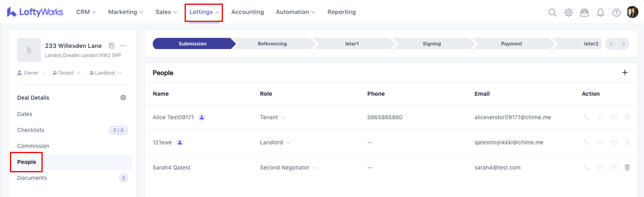This screenshot has width=644, height=197.
Task: Select the Referencing stage
Action: tap(272, 44)
